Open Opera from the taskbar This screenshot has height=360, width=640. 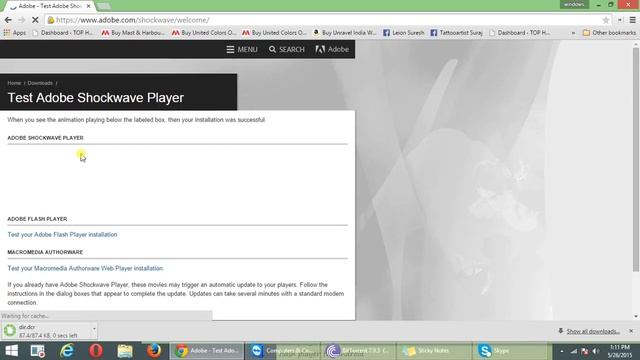click(96, 351)
